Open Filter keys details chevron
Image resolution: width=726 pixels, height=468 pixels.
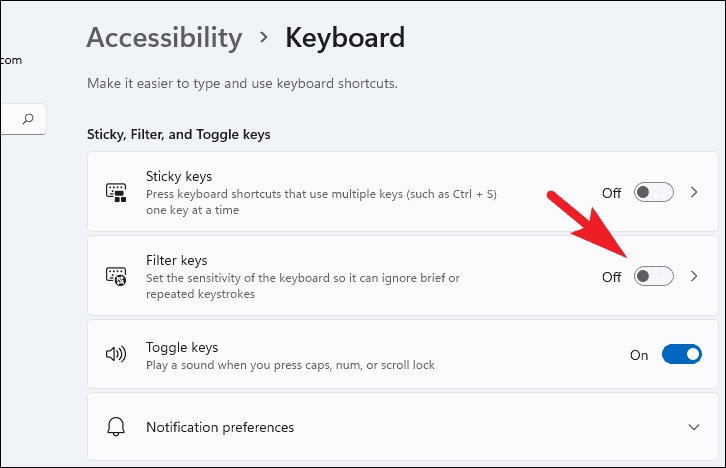pyautogui.click(x=695, y=276)
